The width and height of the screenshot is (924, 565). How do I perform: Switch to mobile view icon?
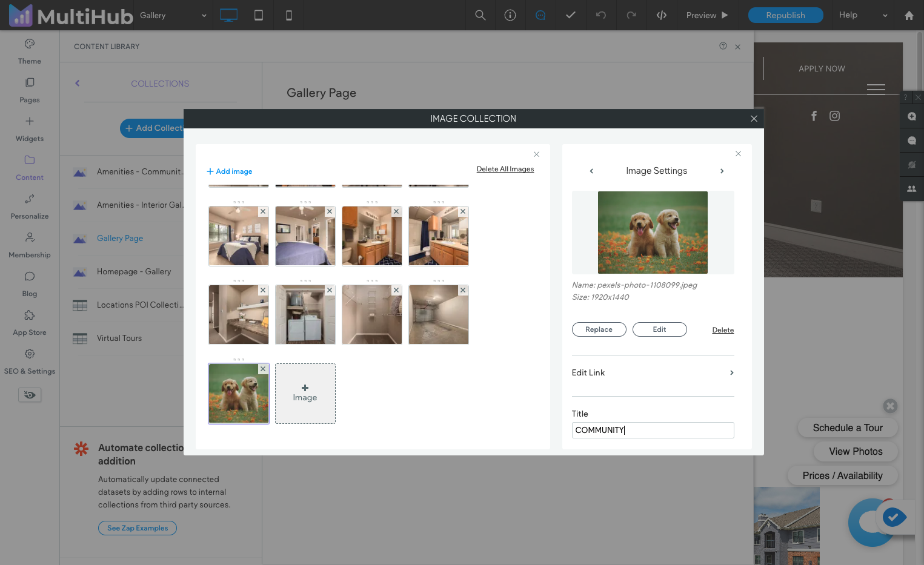[x=289, y=15]
